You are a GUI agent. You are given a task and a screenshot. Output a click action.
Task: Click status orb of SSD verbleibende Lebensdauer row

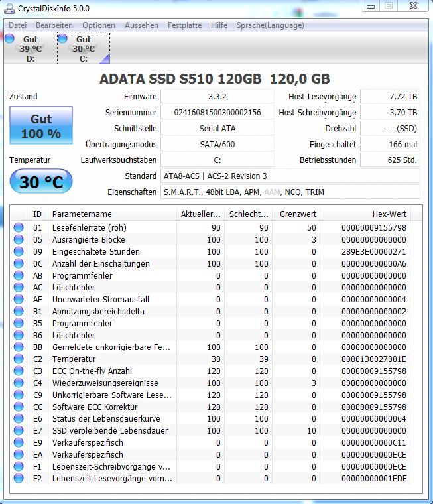[19, 430]
